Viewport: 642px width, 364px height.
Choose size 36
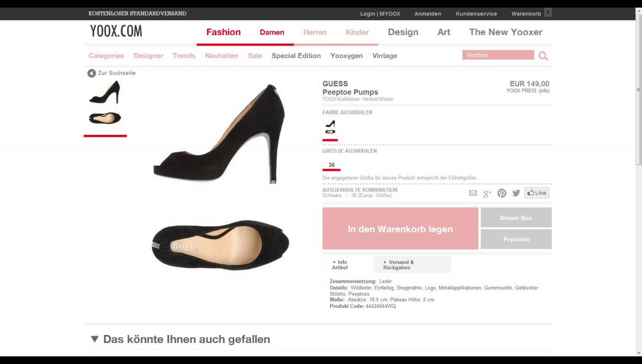point(332,165)
